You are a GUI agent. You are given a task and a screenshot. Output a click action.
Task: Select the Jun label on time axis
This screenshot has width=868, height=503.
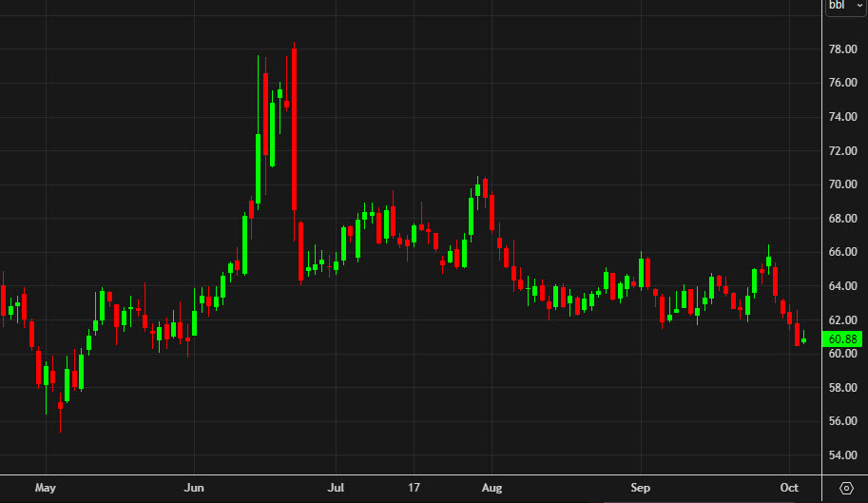(193, 488)
